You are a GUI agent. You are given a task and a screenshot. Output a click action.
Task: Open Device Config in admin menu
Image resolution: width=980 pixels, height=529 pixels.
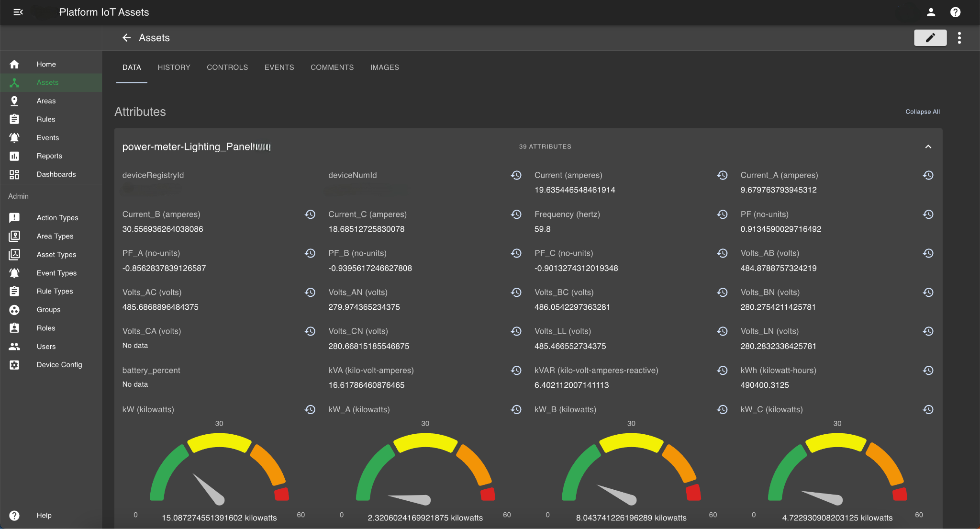click(59, 365)
